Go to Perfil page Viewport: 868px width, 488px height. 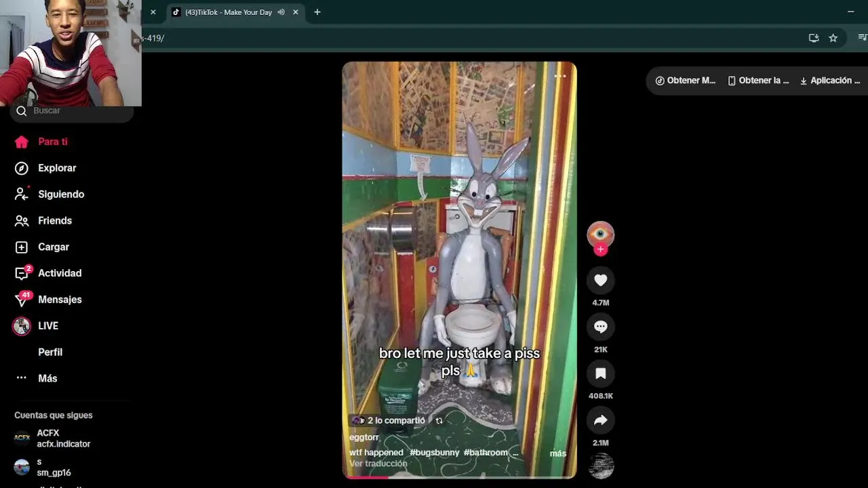pyautogui.click(x=50, y=352)
